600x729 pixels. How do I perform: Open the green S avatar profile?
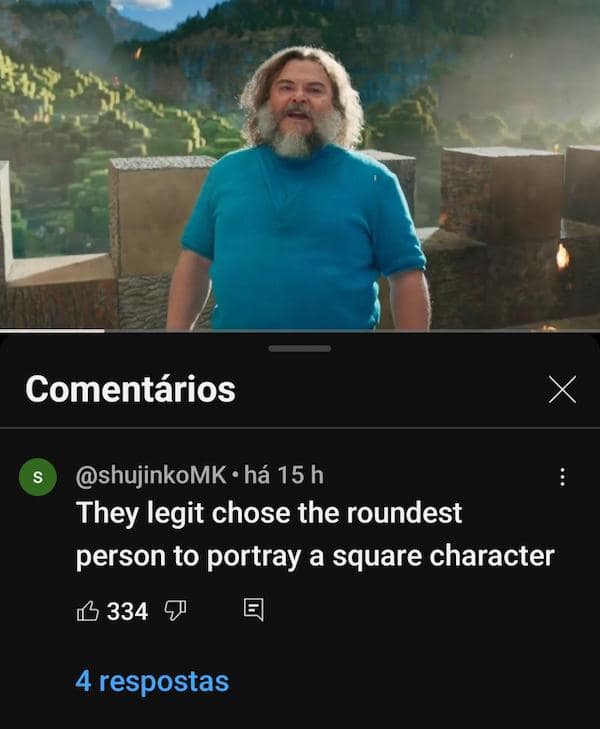[x=38, y=477]
